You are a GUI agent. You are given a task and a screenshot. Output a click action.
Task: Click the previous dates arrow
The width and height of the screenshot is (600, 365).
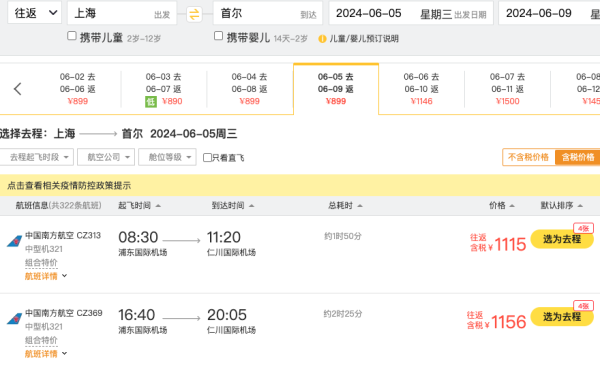18,89
